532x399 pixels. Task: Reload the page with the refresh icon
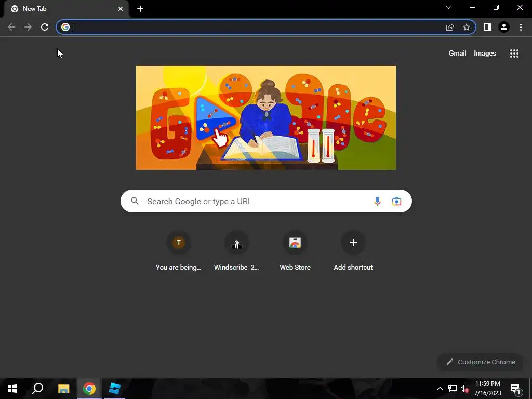coord(45,27)
